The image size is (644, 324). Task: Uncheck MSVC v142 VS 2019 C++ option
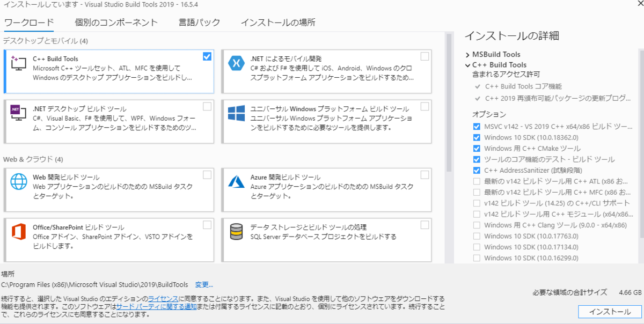477,127
